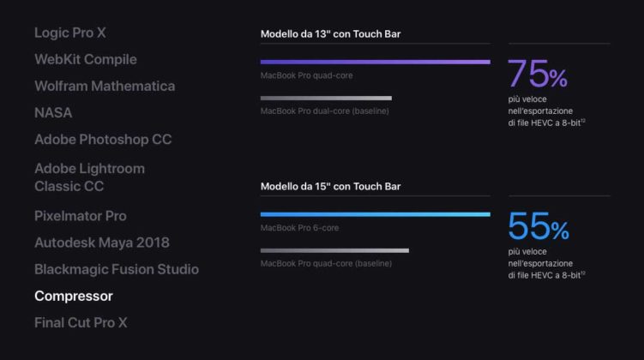Select Logic Pro X benchmark
644x360 pixels.
pyautogui.click(x=70, y=33)
